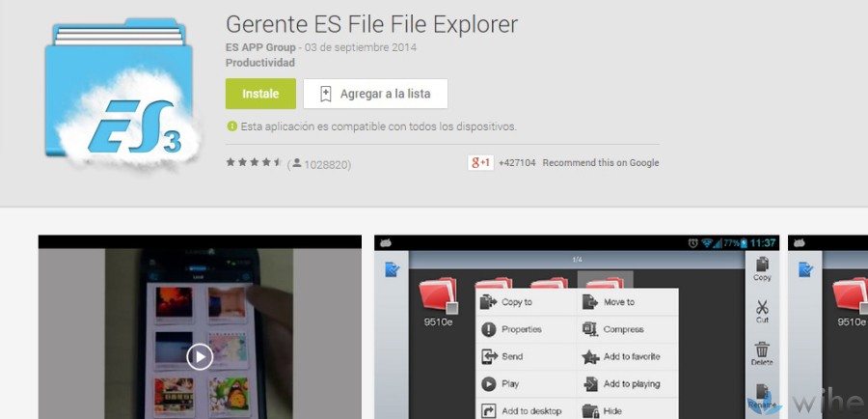Image resolution: width=868 pixels, height=419 pixels.
Task: Click Send icon in screenshot menu
Action: (489, 356)
